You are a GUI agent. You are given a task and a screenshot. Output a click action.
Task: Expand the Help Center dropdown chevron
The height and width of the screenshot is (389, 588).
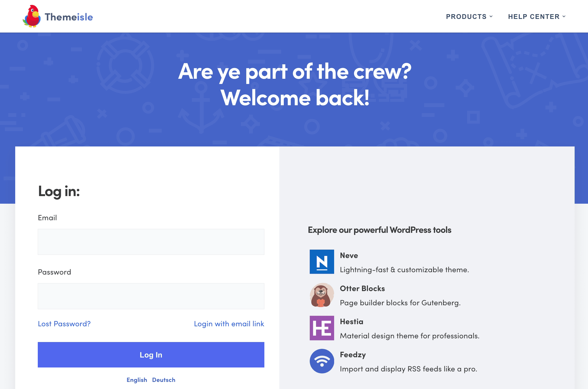pos(564,17)
